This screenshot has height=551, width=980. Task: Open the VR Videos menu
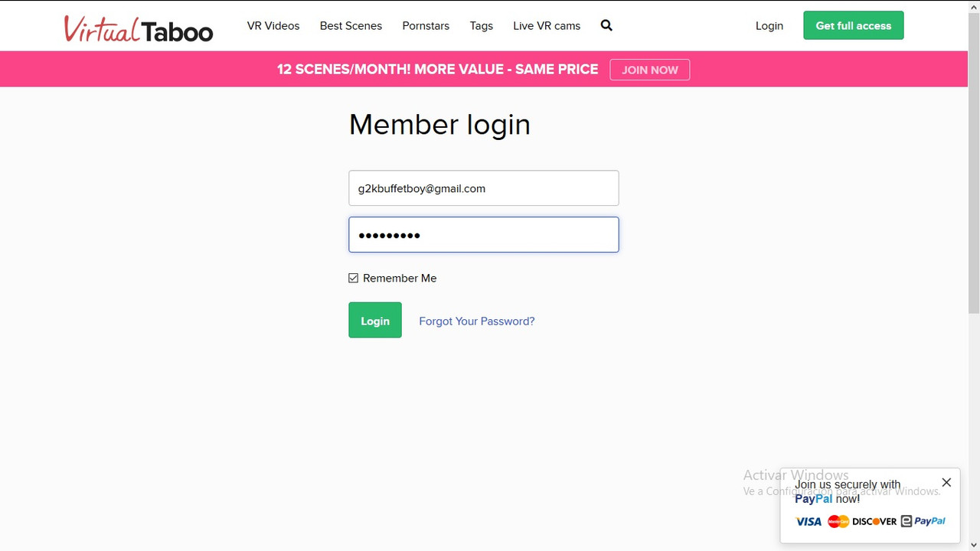273,25
